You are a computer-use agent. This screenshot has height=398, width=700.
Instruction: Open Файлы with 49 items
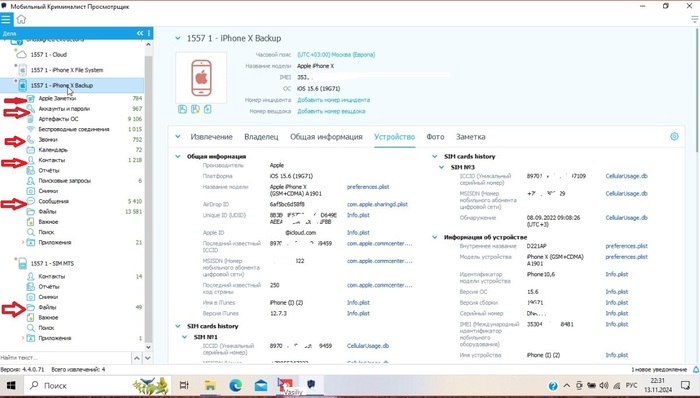click(47, 307)
